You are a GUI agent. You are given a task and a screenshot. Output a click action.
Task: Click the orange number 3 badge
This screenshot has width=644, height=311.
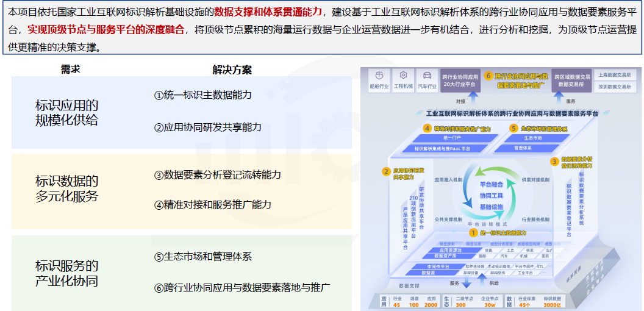554,162
